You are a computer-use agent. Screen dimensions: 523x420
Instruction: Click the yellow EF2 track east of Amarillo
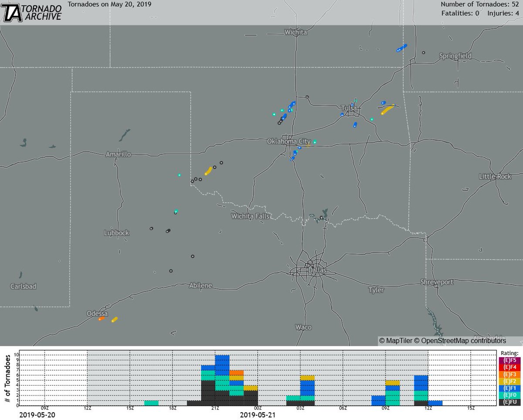(x=208, y=171)
